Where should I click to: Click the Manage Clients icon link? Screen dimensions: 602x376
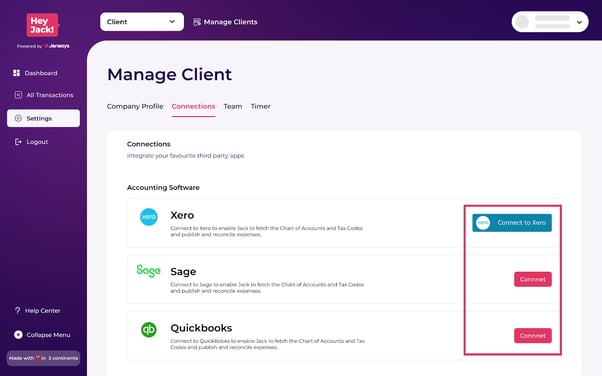click(197, 22)
